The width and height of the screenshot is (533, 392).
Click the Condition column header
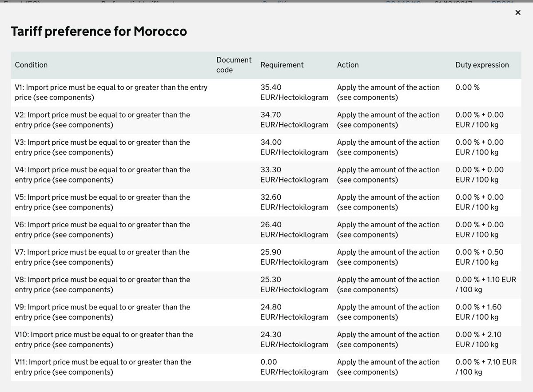[31, 65]
